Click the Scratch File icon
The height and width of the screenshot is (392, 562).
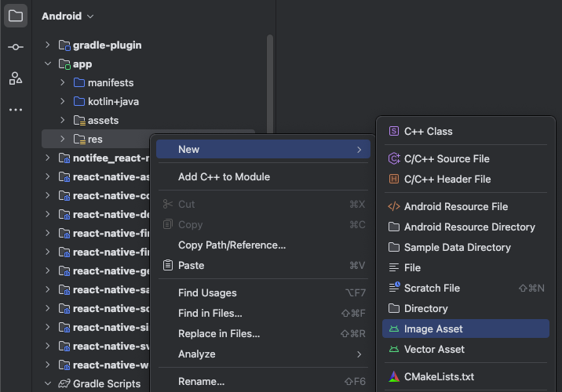click(394, 289)
